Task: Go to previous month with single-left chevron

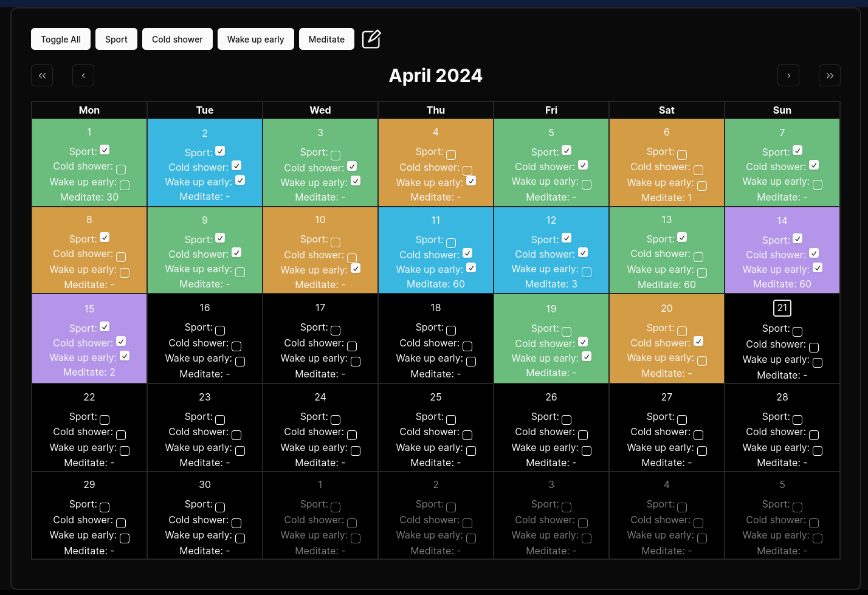Action: coord(83,75)
